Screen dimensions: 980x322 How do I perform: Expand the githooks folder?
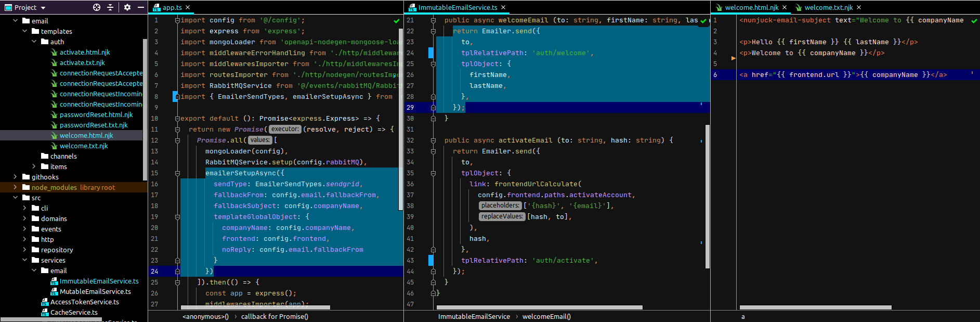tap(15, 177)
